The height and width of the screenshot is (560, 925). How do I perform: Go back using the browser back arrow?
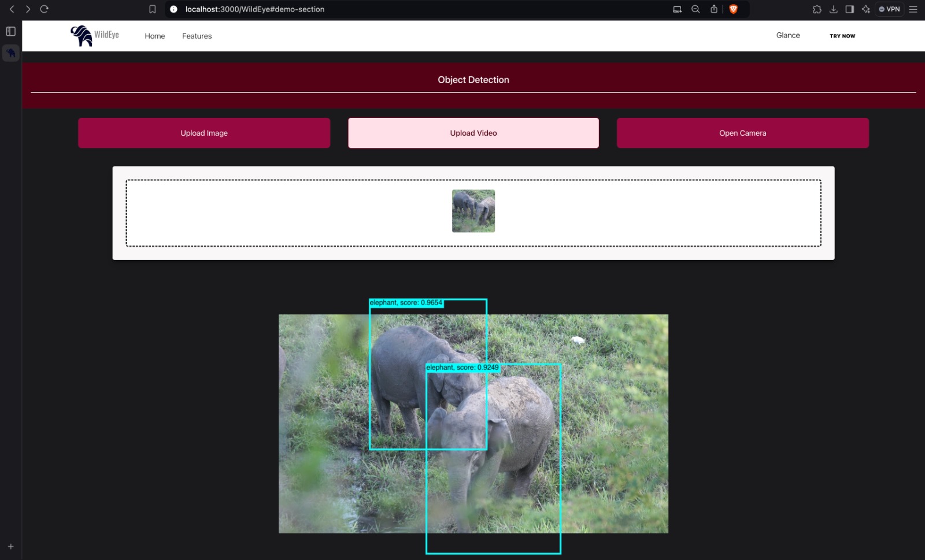tap(12, 9)
